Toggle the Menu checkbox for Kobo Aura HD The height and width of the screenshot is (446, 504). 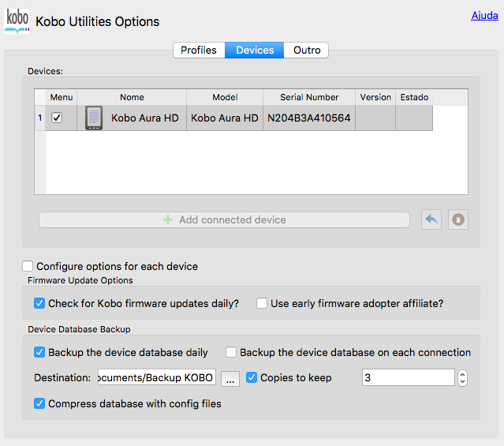57,118
